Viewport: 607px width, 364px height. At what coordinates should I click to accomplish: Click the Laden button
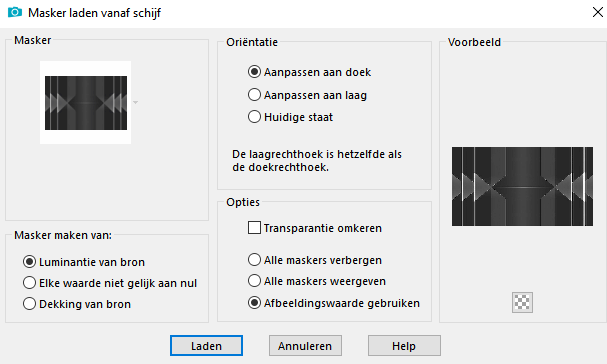206,345
